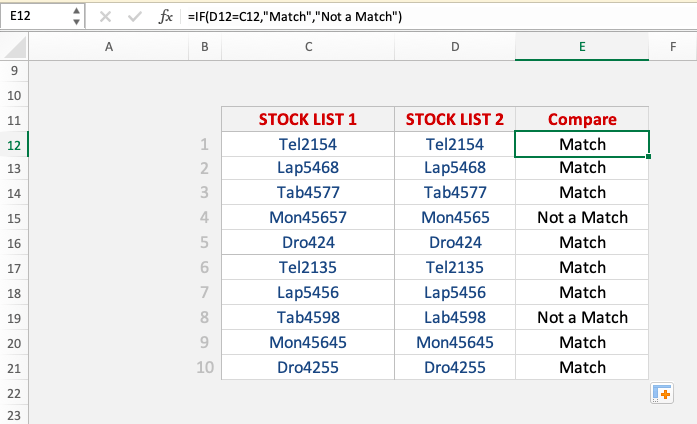Select column B header
Screen dimensions: 697x424
coord(205,47)
